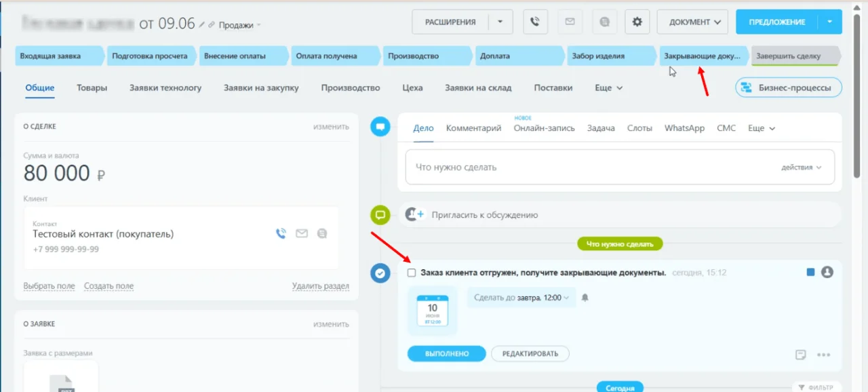
Task: Click the Фильтр button in timeline
Action: (816, 387)
